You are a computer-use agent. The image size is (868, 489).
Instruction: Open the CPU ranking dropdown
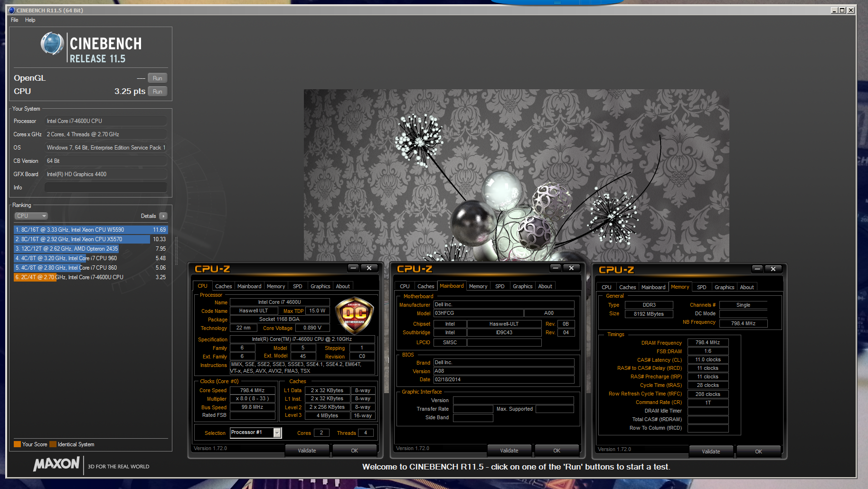[31, 216]
